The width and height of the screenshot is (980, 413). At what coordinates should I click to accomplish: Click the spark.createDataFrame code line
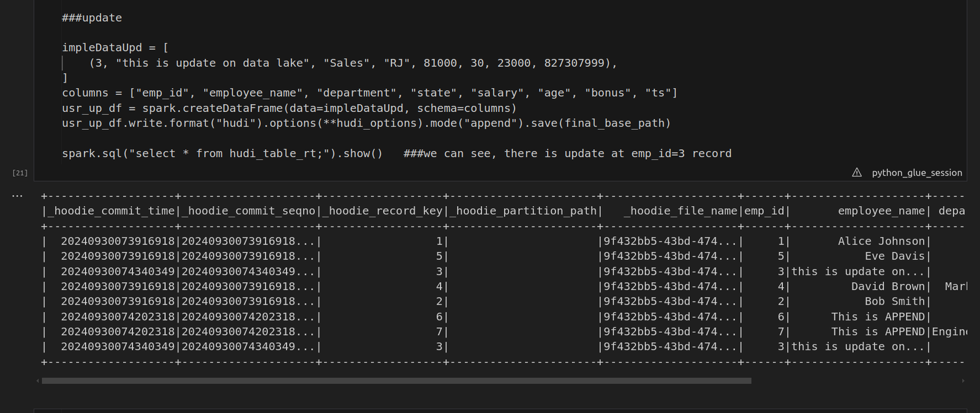pyautogui.click(x=289, y=108)
